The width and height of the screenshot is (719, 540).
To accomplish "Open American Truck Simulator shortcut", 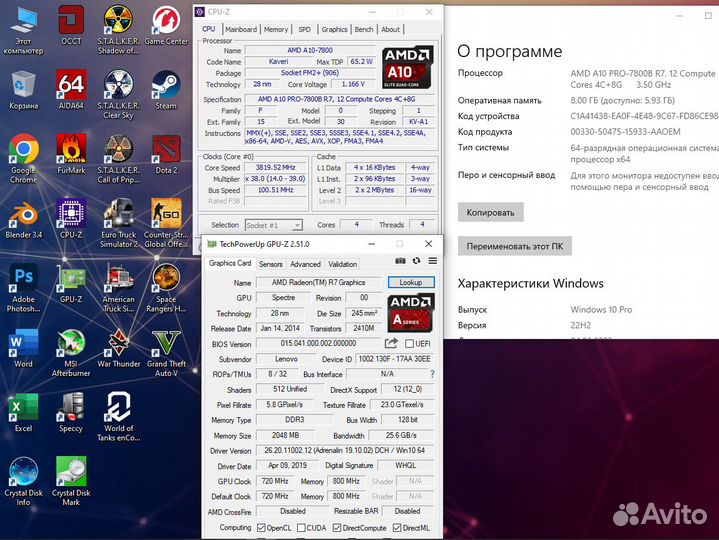I will (x=118, y=288).
